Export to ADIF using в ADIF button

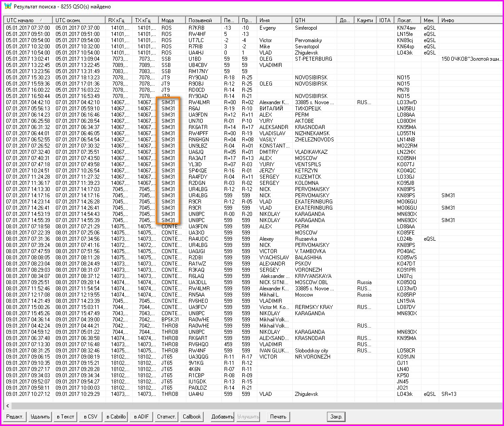pyautogui.click(x=142, y=417)
